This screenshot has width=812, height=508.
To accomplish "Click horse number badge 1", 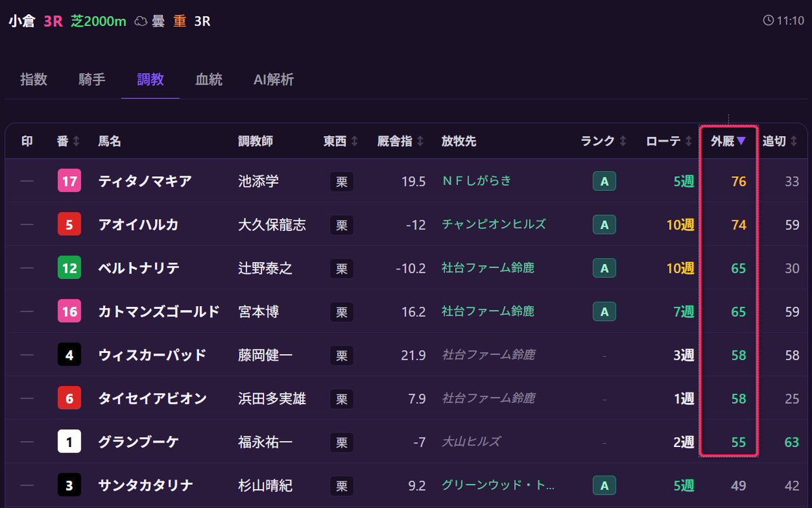I will click(x=69, y=442).
